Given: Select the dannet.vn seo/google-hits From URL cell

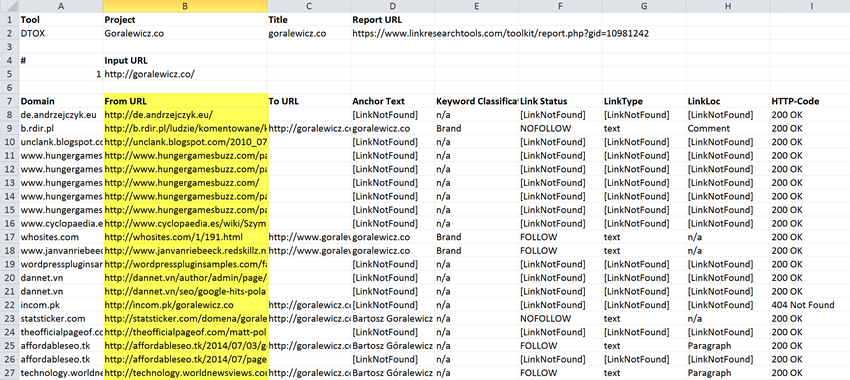Looking at the screenshot, I should pos(185,291).
